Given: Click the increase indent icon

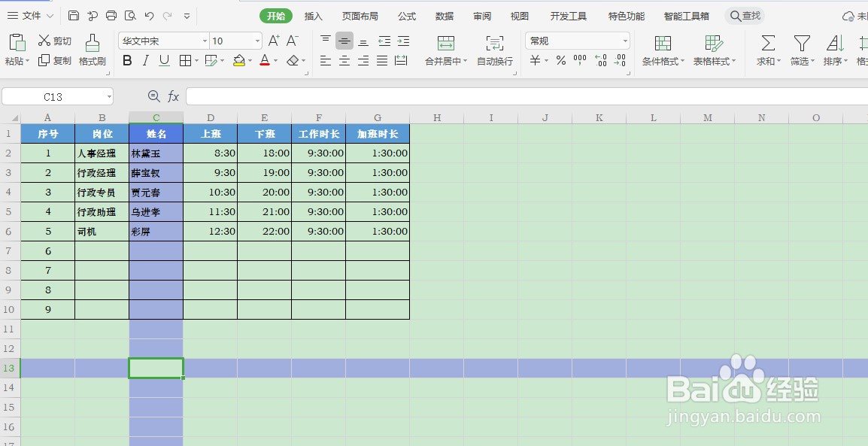Looking at the screenshot, I should [x=404, y=41].
